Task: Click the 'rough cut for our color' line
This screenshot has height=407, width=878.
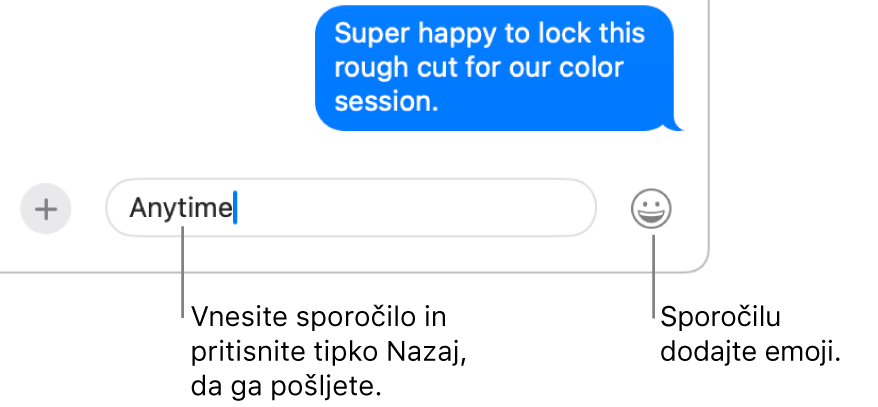Action: pyautogui.click(x=479, y=68)
